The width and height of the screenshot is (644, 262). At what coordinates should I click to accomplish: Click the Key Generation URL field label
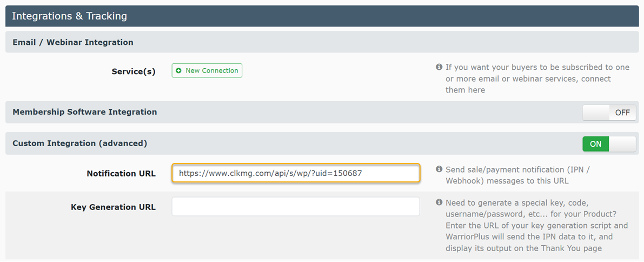pos(113,207)
